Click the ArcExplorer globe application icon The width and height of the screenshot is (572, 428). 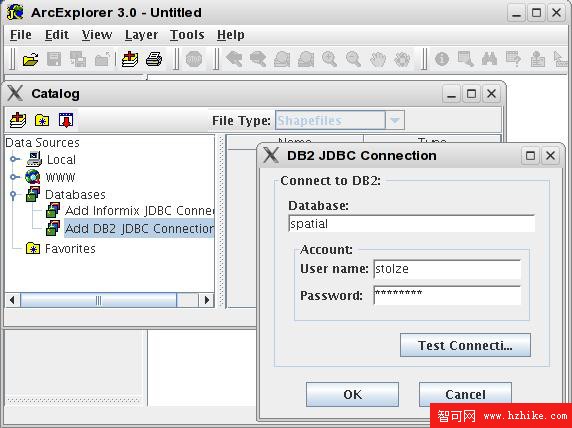click(x=15, y=12)
